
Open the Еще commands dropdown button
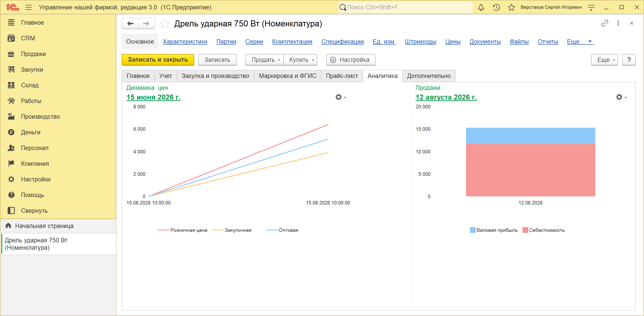pos(604,60)
